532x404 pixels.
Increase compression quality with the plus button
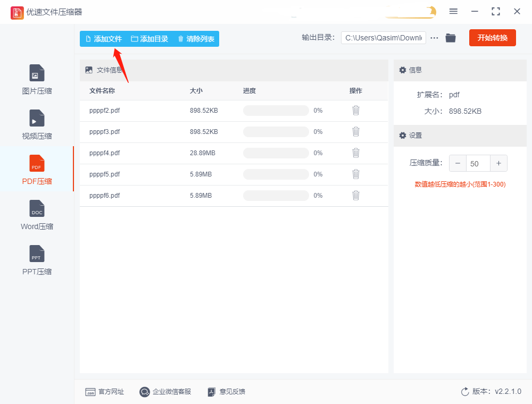[x=498, y=163]
